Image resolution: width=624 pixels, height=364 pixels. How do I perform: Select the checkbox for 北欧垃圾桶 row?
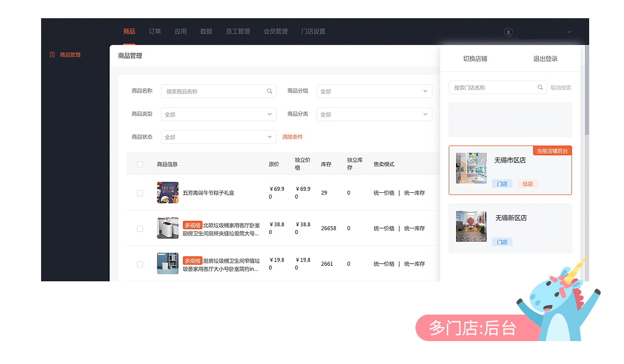[140, 229]
